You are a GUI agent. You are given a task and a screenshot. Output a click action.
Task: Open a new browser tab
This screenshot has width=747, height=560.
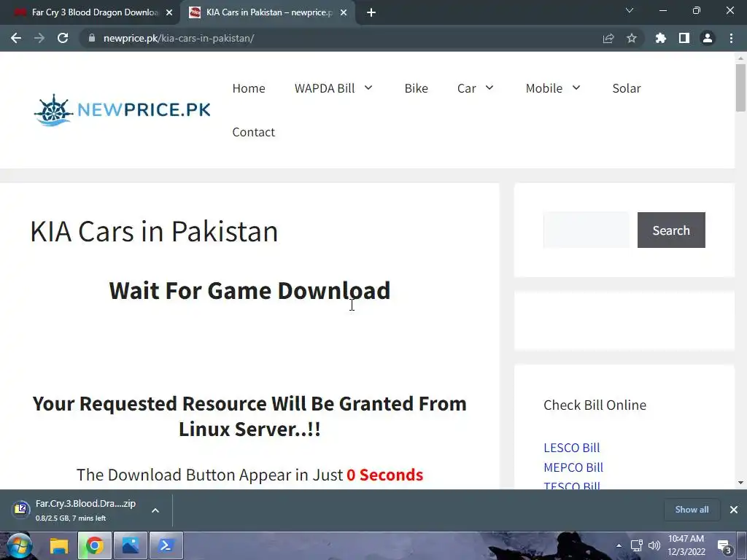pyautogui.click(x=371, y=12)
